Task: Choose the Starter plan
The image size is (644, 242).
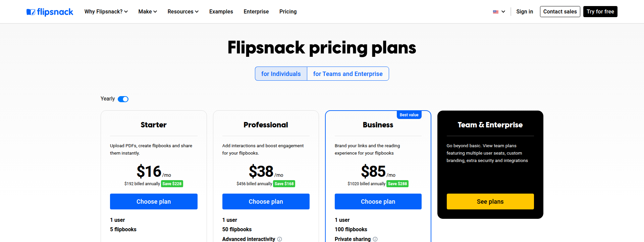Action: point(154,201)
